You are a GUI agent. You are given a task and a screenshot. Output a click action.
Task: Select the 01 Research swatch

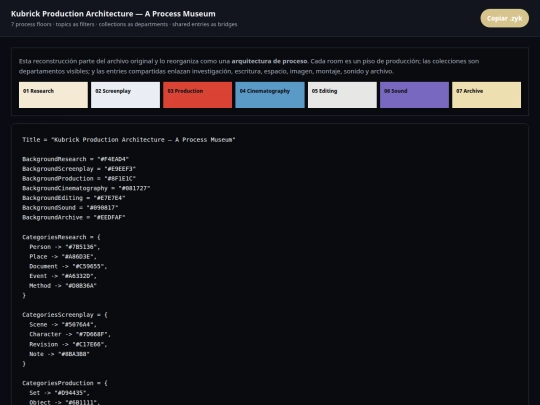tap(53, 95)
